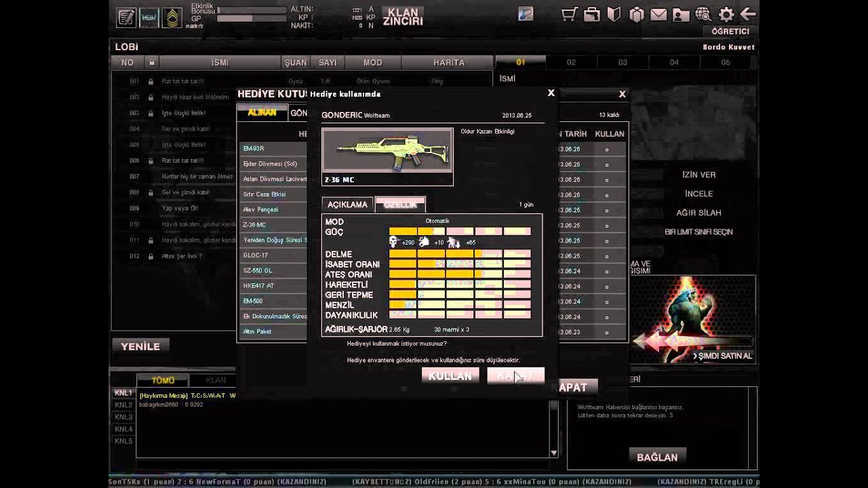Select chat channel KNL5

tap(123, 442)
